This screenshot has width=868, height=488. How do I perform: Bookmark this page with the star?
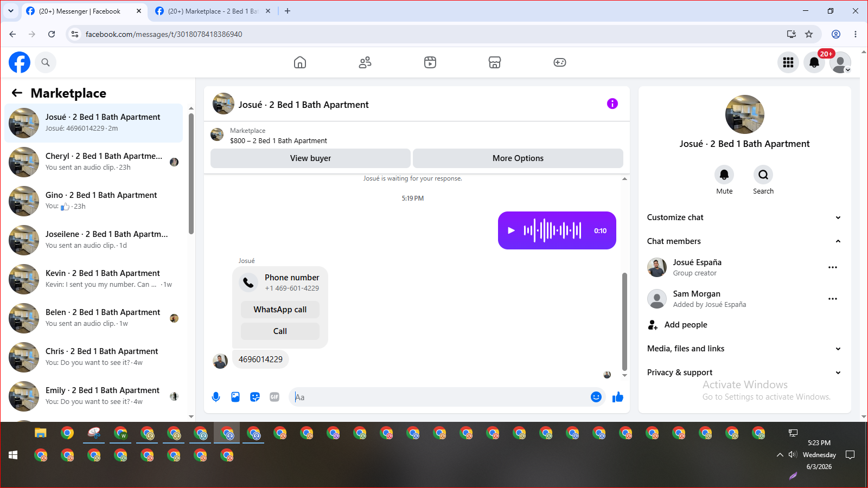tap(809, 34)
